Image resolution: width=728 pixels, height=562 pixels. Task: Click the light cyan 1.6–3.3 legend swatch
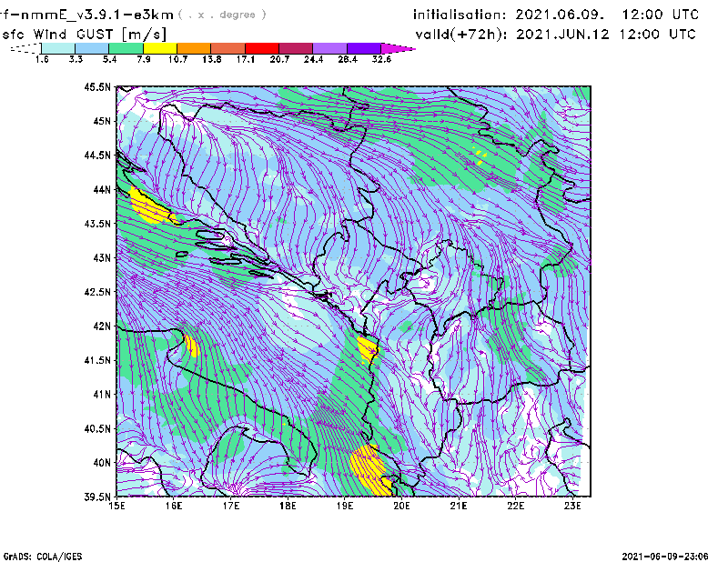click(58, 48)
